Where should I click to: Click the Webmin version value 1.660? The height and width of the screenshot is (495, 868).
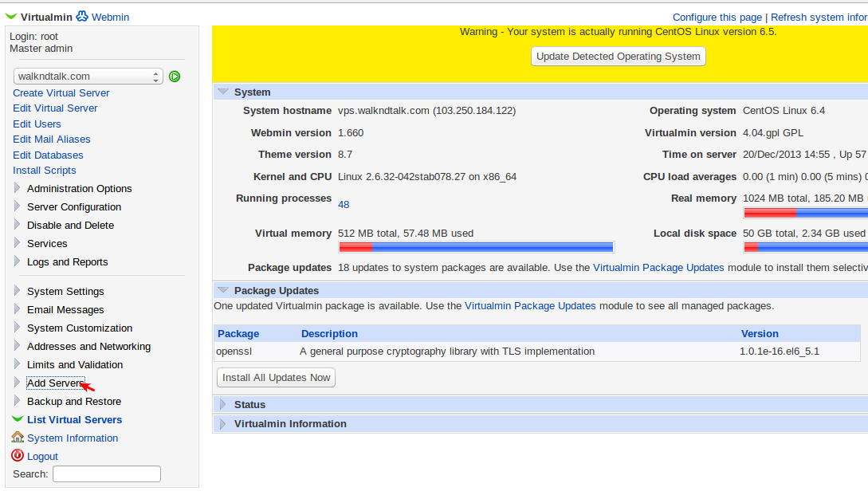click(x=351, y=132)
